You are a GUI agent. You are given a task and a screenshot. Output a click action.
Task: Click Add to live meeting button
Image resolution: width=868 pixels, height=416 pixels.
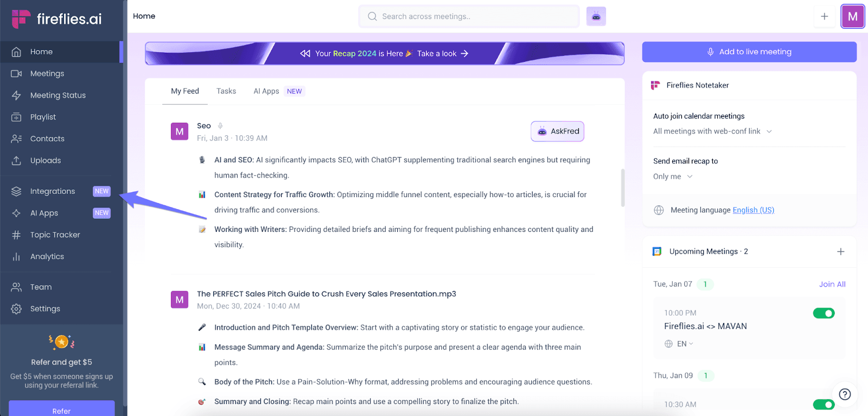click(x=749, y=52)
